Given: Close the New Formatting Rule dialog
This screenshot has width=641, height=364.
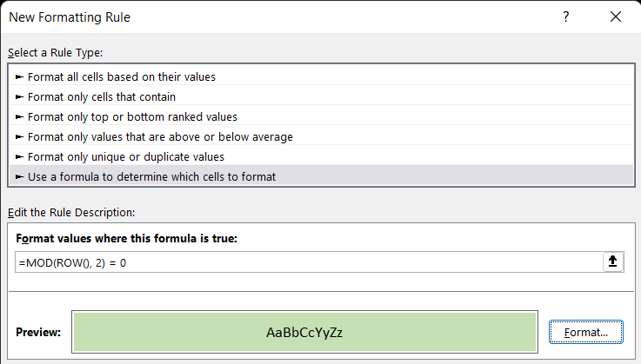Looking at the screenshot, I should 616,17.
